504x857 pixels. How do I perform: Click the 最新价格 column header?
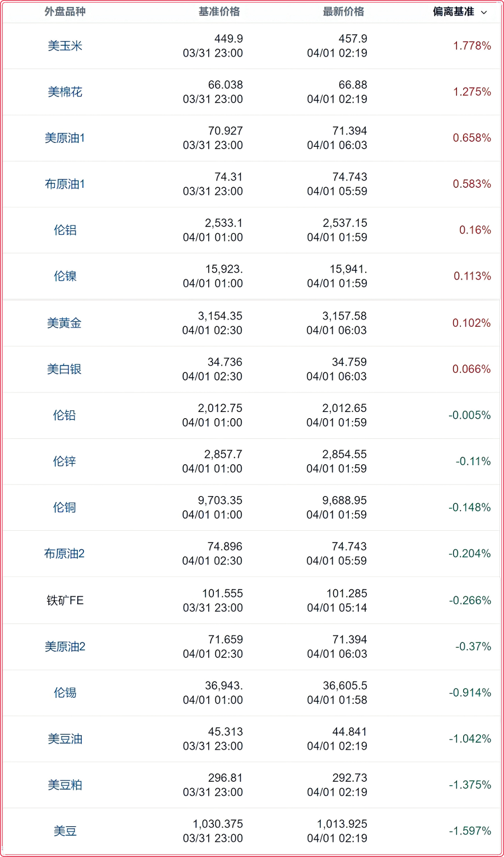point(343,12)
